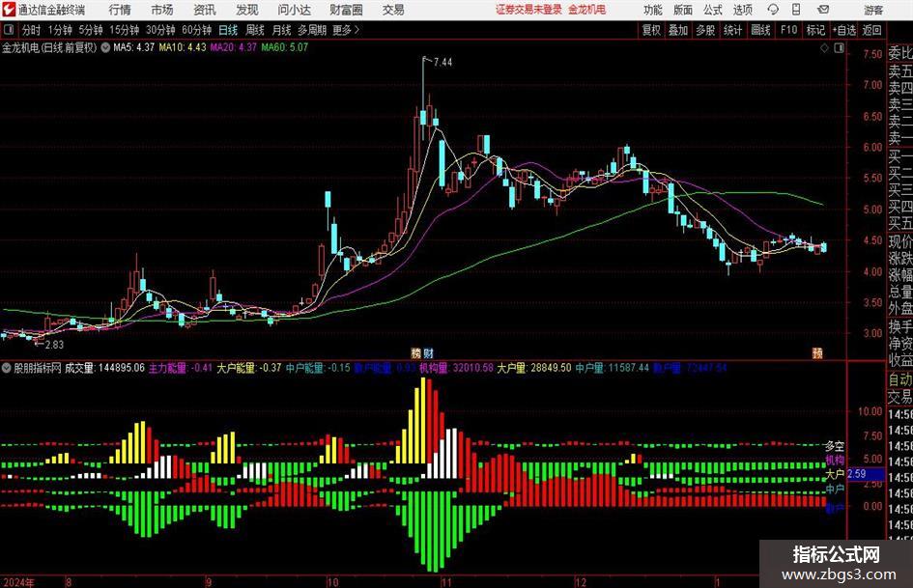The width and height of the screenshot is (913, 588).
Task: Click the MA60: 5.07 indicator value
Action: click(285, 47)
